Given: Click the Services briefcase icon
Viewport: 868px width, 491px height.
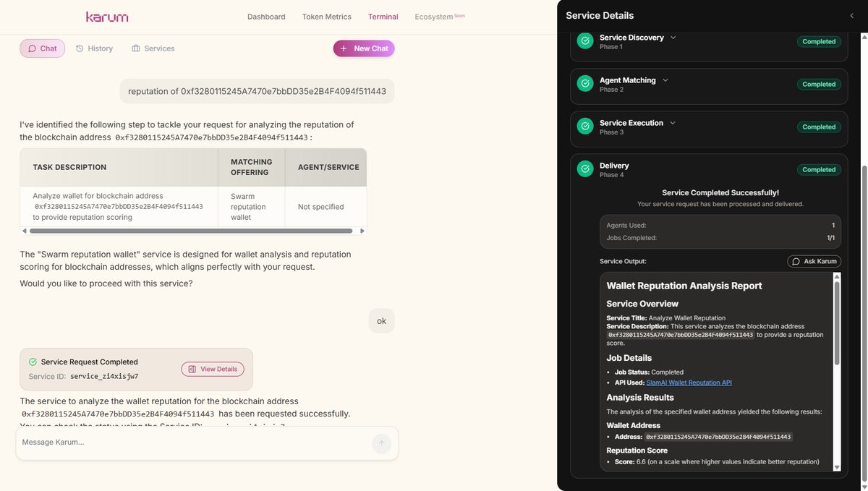Looking at the screenshot, I should click(135, 48).
